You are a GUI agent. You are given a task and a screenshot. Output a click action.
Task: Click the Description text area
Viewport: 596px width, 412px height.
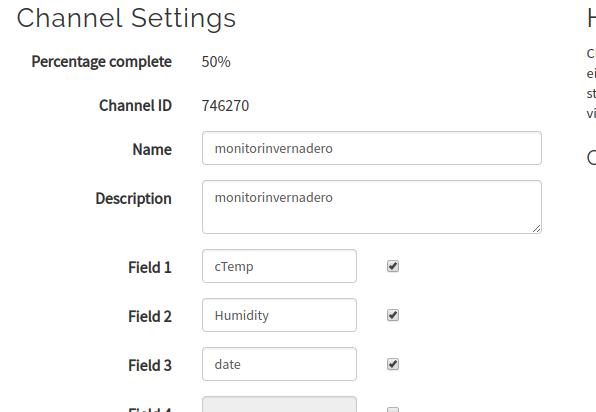(x=372, y=207)
